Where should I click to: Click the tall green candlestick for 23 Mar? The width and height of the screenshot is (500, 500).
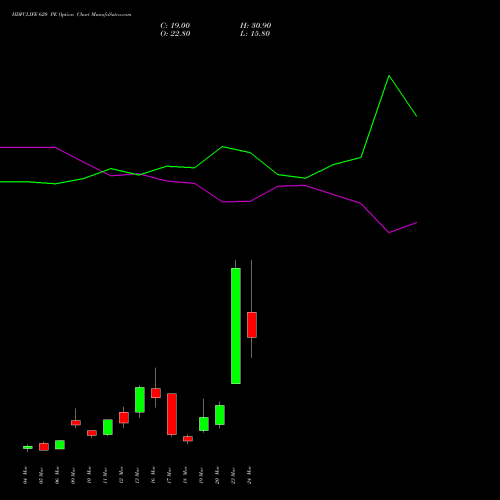coord(236,326)
